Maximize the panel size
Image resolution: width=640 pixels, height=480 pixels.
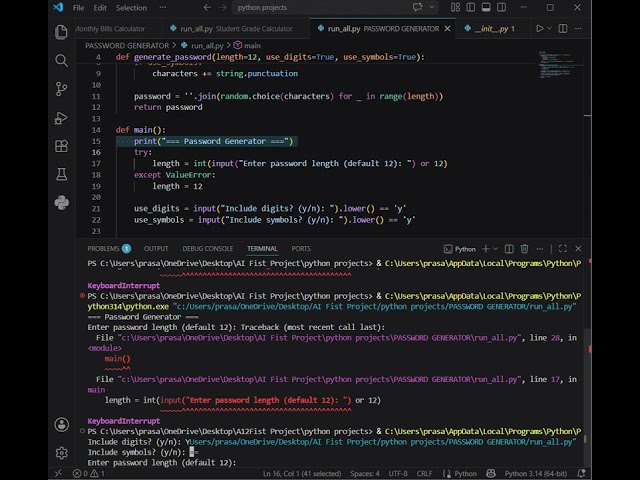tap(563, 249)
